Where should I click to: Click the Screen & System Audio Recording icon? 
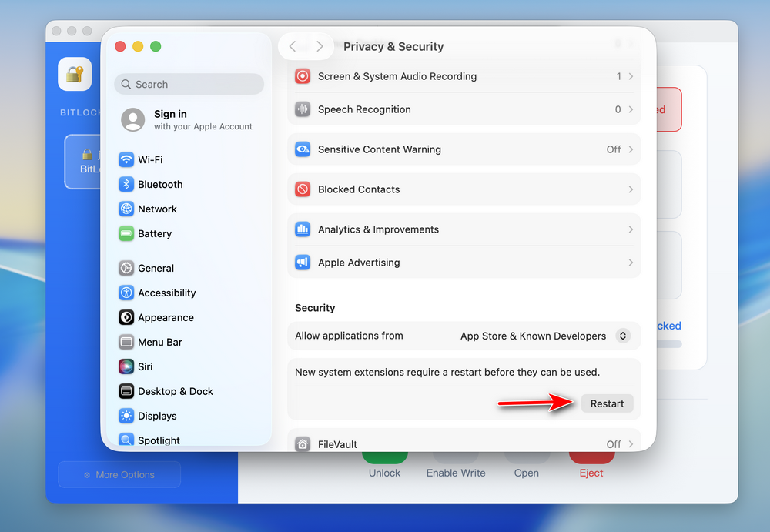point(303,76)
